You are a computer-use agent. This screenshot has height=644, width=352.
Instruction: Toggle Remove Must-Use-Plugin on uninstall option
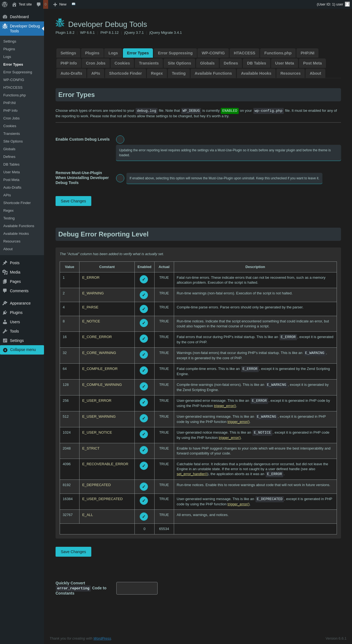[120, 178]
